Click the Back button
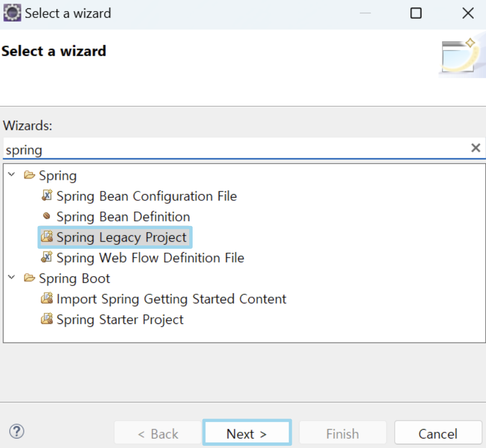The image size is (486, 448). 158,432
